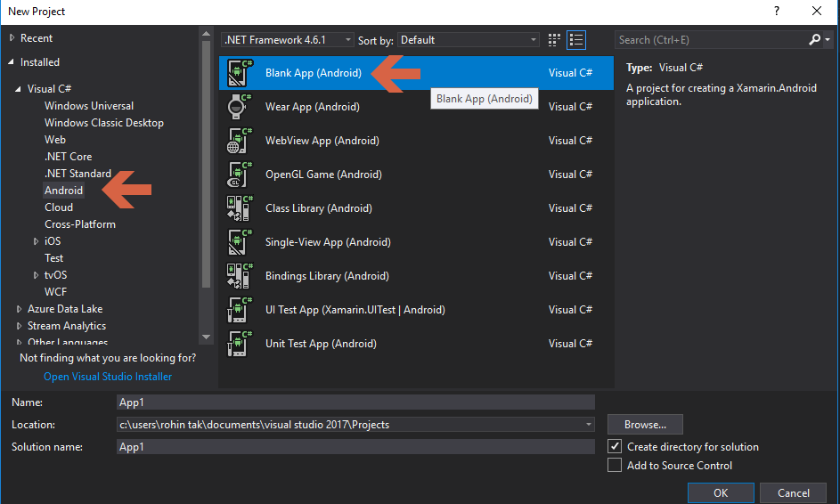Select the Wear App (Android) template name
Screen dimensions: 840x504
pyautogui.click(x=313, y=107)
